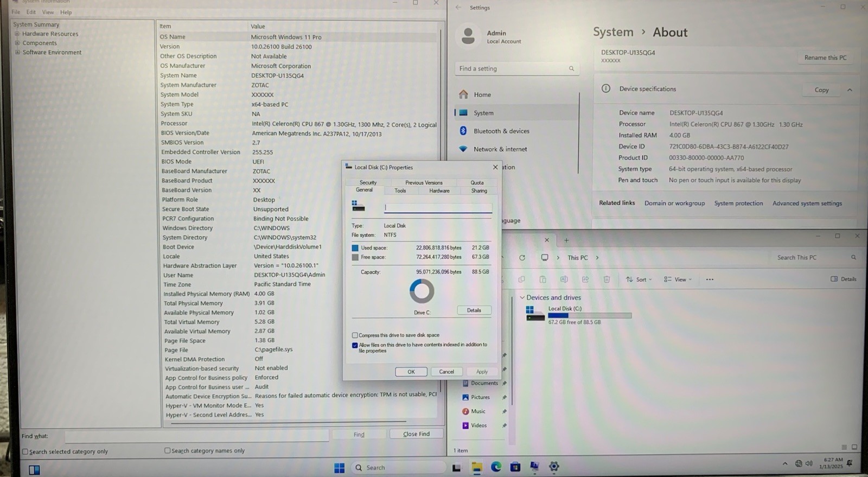
Task: Open the Help menu in System Information
Action: (x=66, y=12)
